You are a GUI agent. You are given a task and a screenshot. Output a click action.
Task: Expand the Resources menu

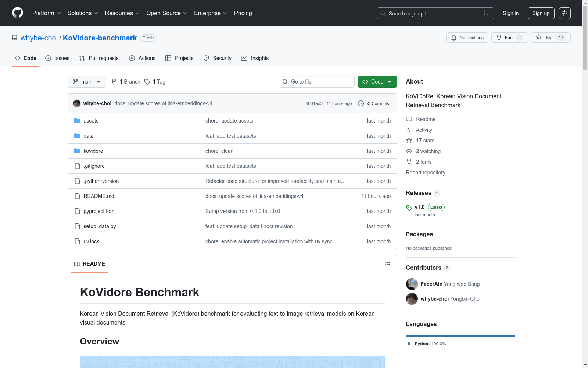point(122,13)
